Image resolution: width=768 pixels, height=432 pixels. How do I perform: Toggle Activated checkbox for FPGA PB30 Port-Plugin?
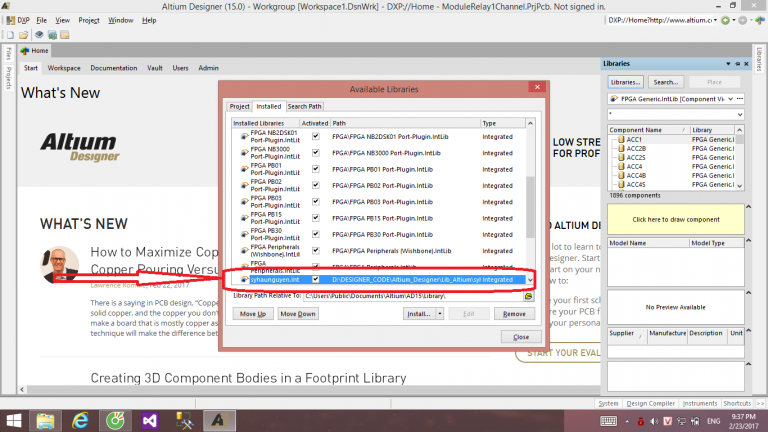(x=316, y=234)
